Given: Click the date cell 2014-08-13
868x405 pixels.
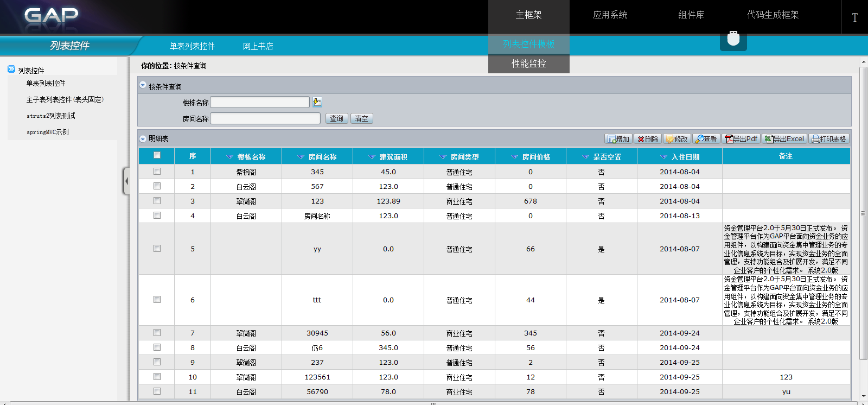Looking at the screenshot, I should pyautogui.click(x=680, y=216).
